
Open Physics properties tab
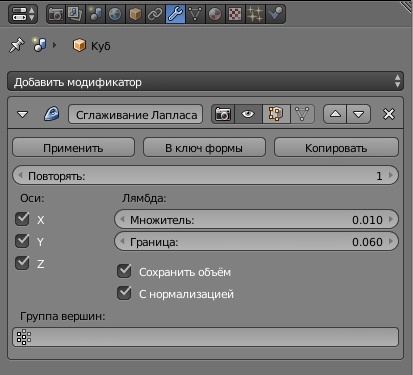[276, 14]
